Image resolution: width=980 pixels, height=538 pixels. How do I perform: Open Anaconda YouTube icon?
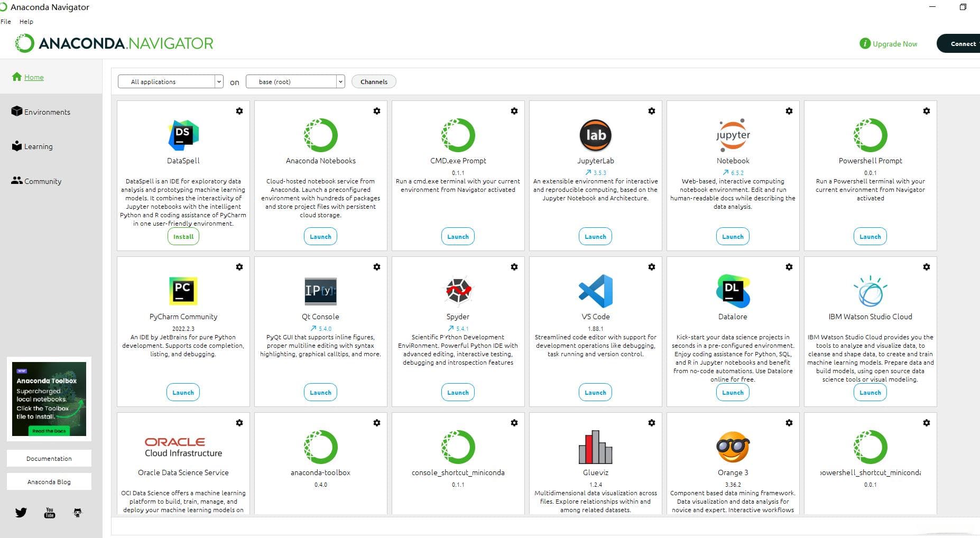tap(50, 513)
